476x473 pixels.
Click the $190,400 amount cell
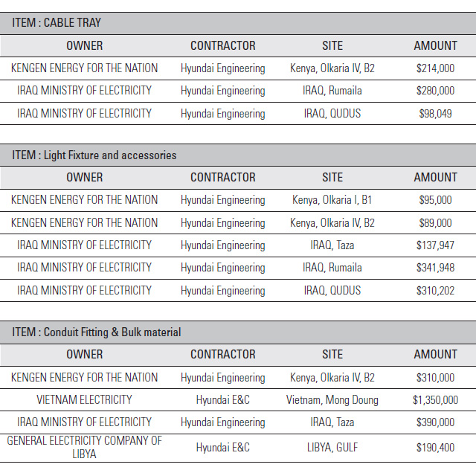[435, 448]
